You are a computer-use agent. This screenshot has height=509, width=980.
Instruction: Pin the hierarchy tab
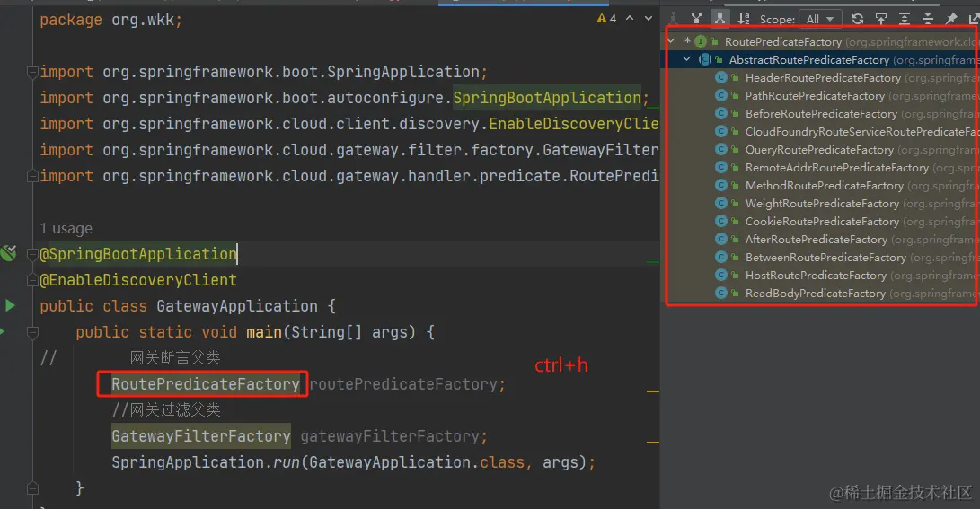pyautogui.click(x=951, y=19)
